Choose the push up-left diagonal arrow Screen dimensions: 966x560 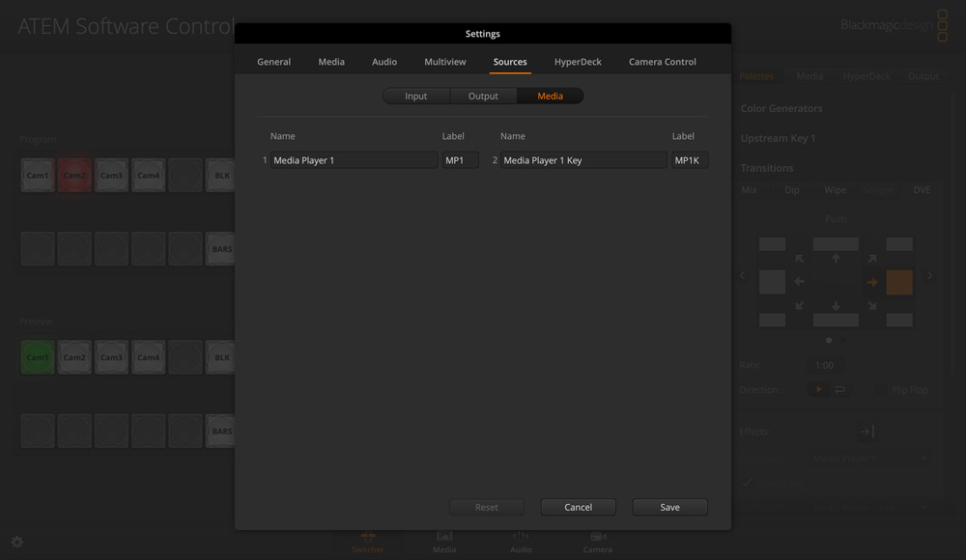[x=799, y=258]
